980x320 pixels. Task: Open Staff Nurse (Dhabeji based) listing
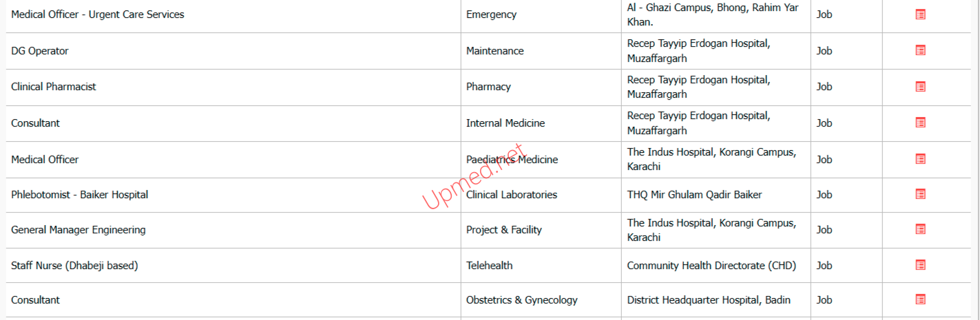pyautogui.click(x=74, y=266)
